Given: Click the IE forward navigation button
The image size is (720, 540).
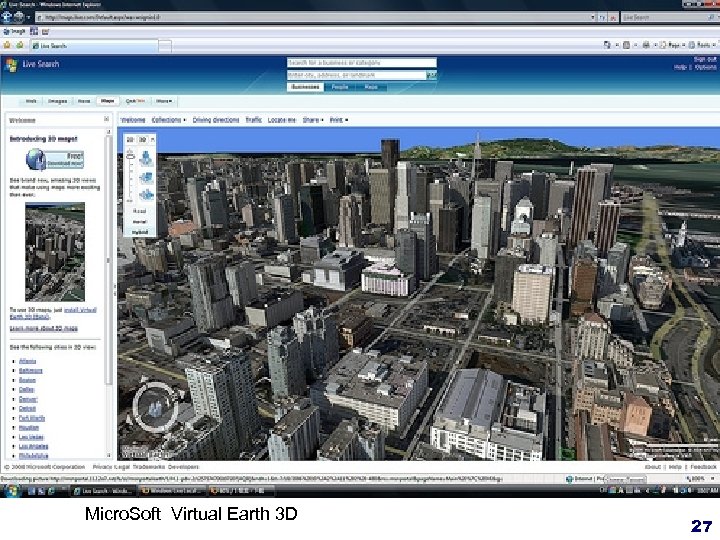Looking at the screenshot, I should (19, 17).
